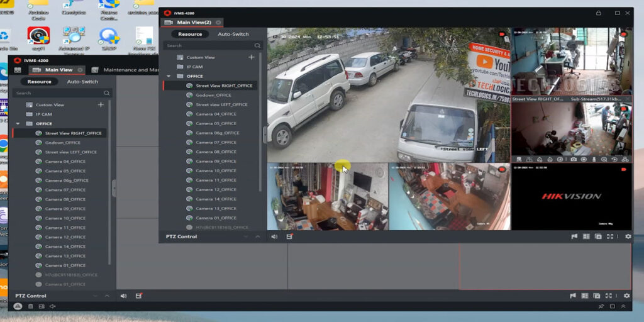Viewport: 644px width, 322px height.
Task: Select the Resource button in the back window
Action: (39, 82)
